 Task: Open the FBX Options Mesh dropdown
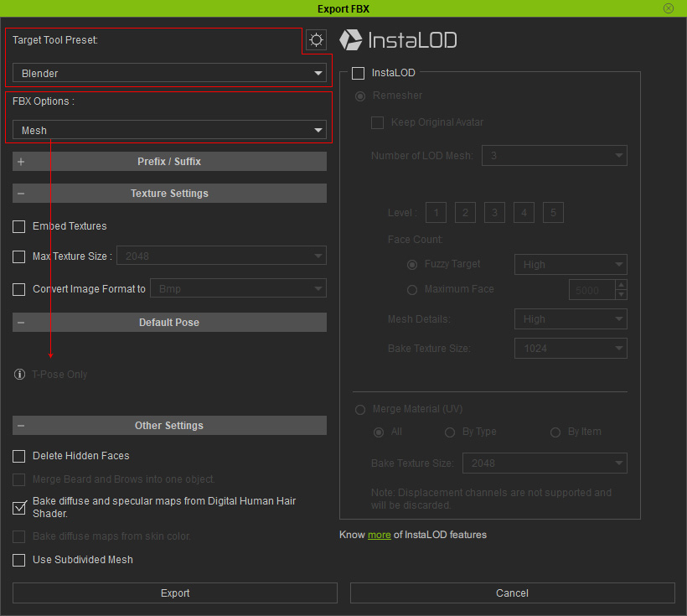click(x=169, y=130)
